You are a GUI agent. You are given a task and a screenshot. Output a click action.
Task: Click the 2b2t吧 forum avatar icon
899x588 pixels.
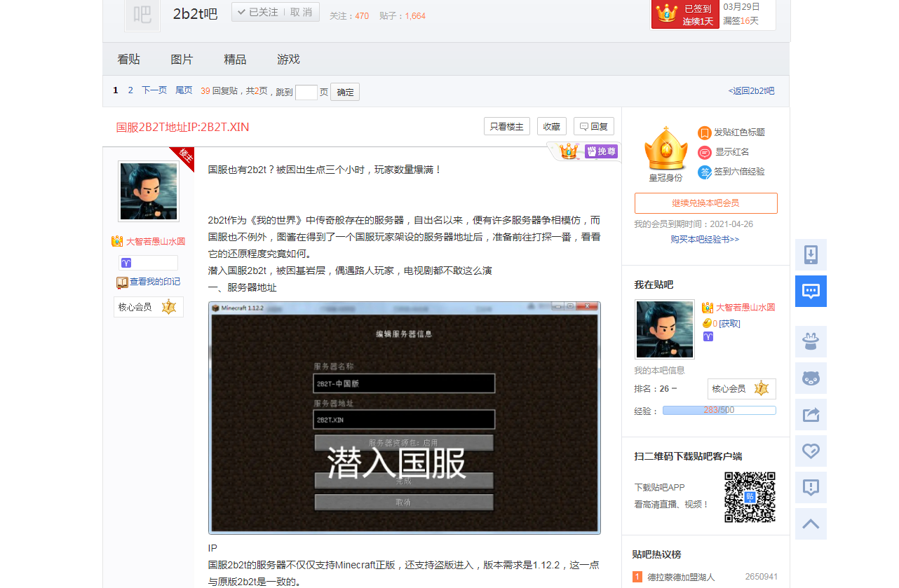pyautogui.click(x=142, y=15)
